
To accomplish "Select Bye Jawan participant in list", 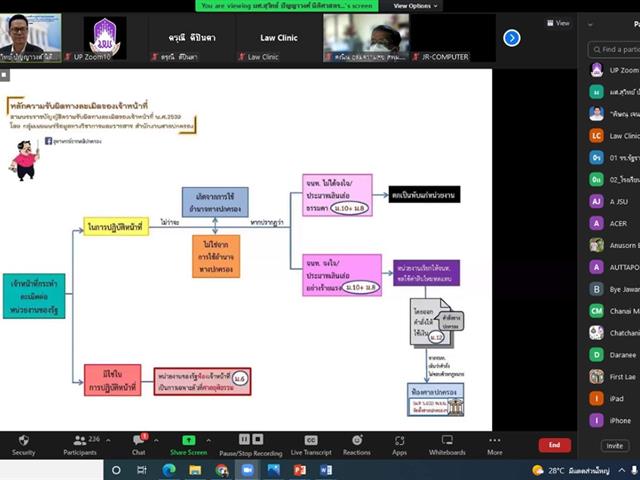I will click(x=614, y=289).
